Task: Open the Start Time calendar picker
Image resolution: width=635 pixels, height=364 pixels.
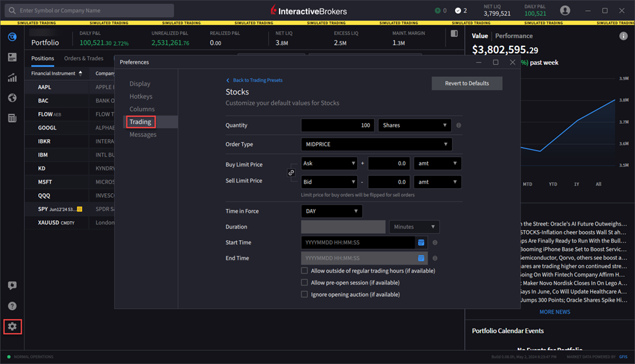Action: pyautogui.click(x=421, y=243)
